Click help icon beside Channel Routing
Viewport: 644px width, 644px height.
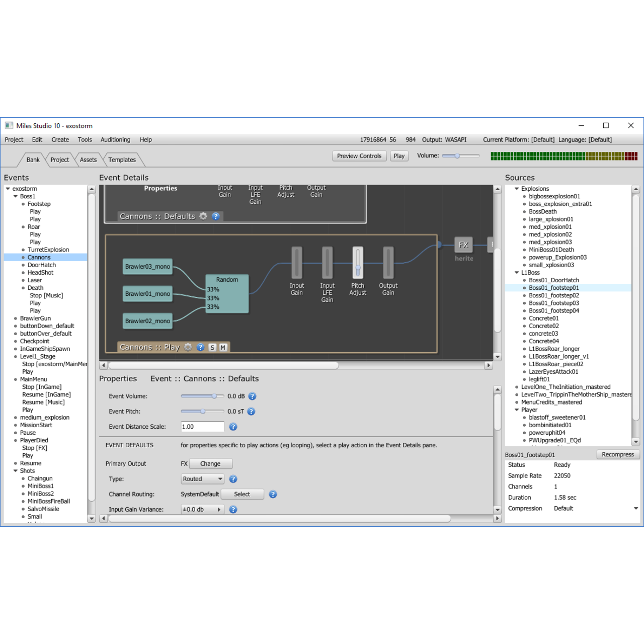[273, 495]
